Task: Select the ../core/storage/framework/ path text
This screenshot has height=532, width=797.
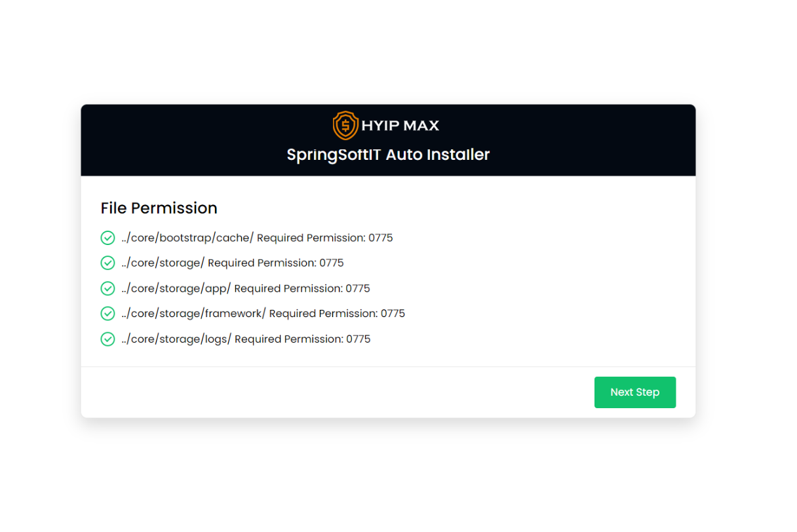Action: 193,314
